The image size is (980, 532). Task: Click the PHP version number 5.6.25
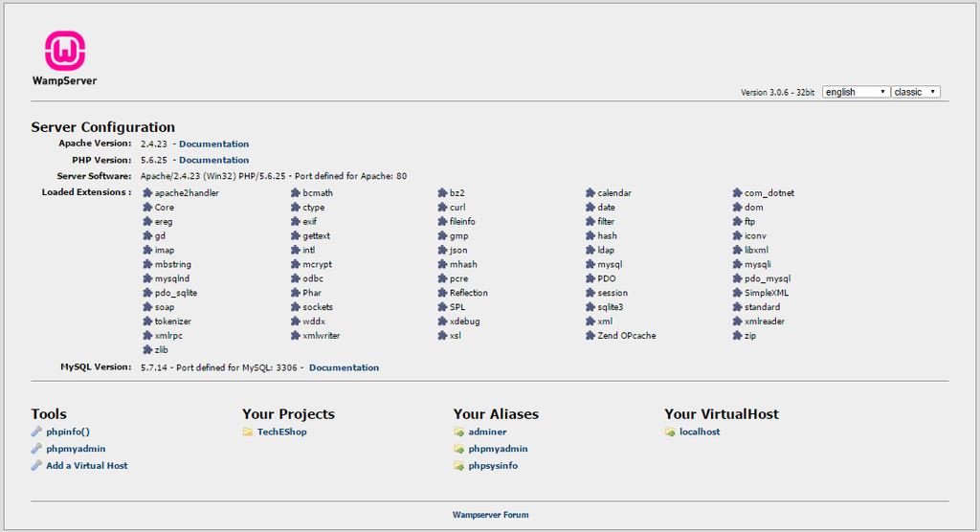(x=154, y=160)
